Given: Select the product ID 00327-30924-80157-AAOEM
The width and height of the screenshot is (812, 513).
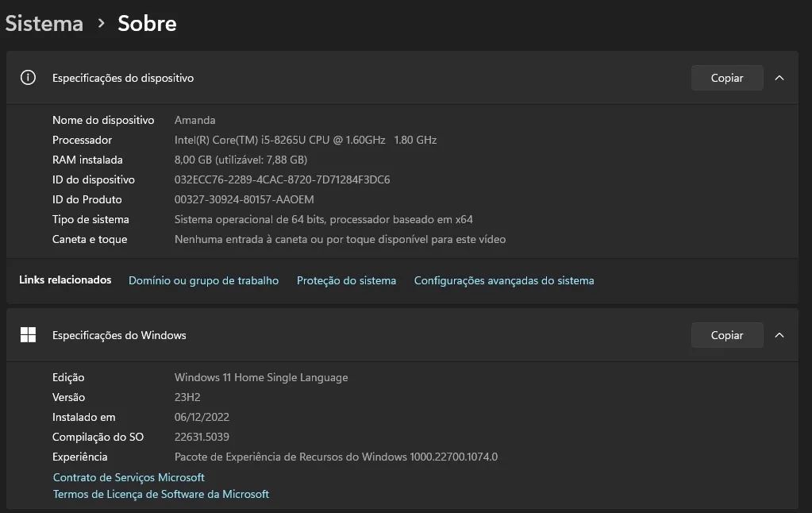Looking at the screenshot, I should 244,199.
